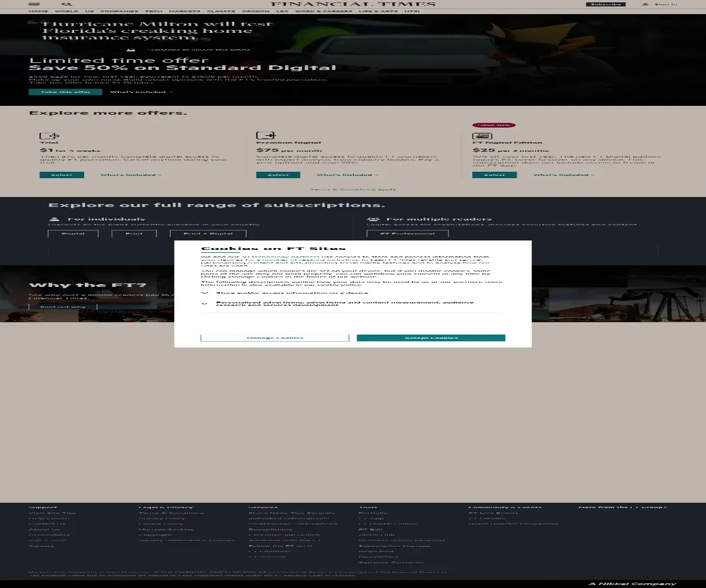This screenshot has width=706, height=588.
Task: Open FT Live Events footer link
Action: [494, 513]
